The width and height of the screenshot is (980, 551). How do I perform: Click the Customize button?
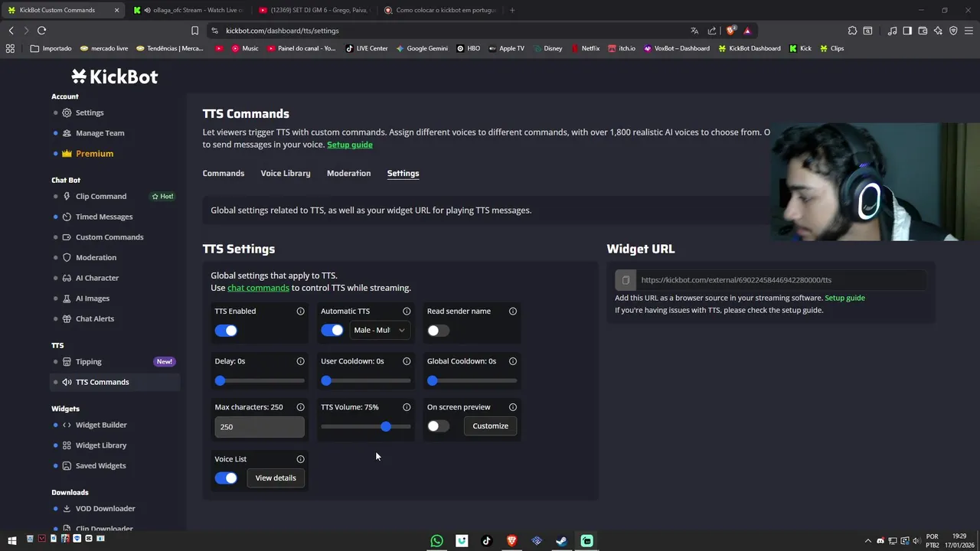coord(490,426)
